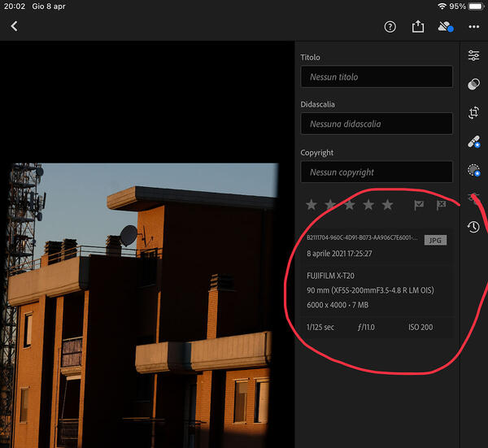The height and width of the screenshot is (448, 488).
Task: Set rating to one star
Action: [311, 205]
